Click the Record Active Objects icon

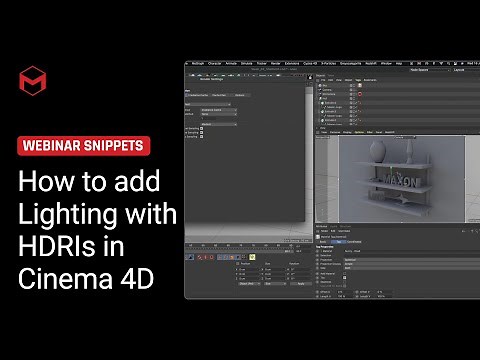[x=200, y=257]
